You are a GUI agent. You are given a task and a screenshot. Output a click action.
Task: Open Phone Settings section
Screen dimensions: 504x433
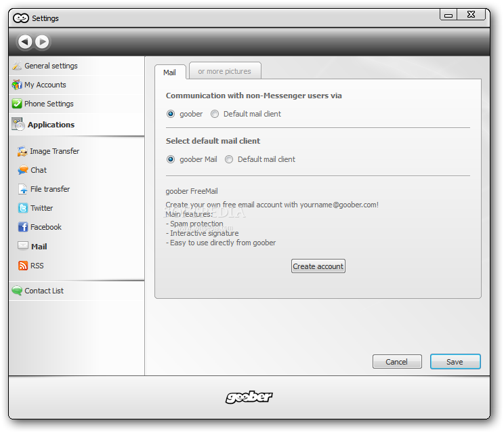pyautogui.click(x=77, y=104)
